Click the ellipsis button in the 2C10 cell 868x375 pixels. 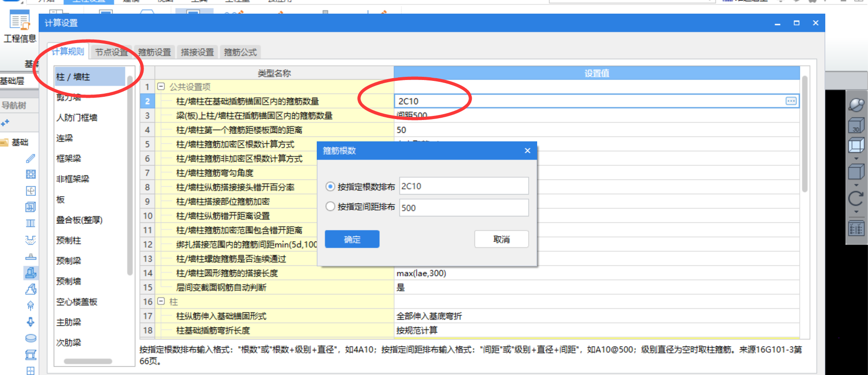791,101
